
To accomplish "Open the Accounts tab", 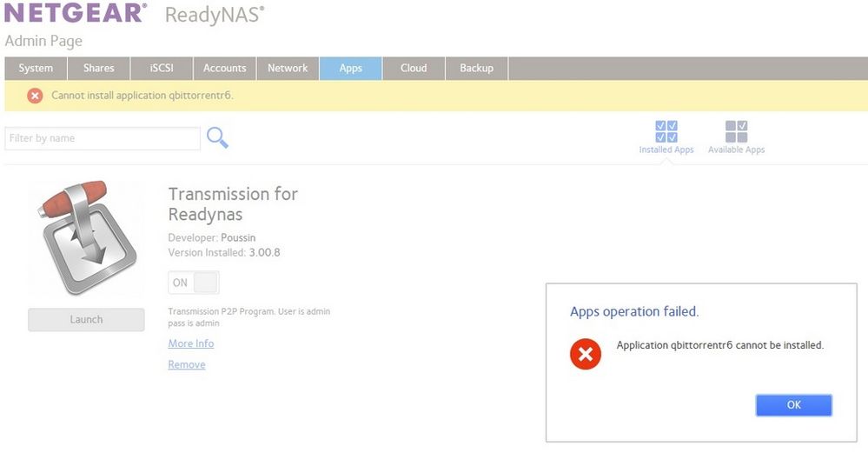I will [224, 68].
